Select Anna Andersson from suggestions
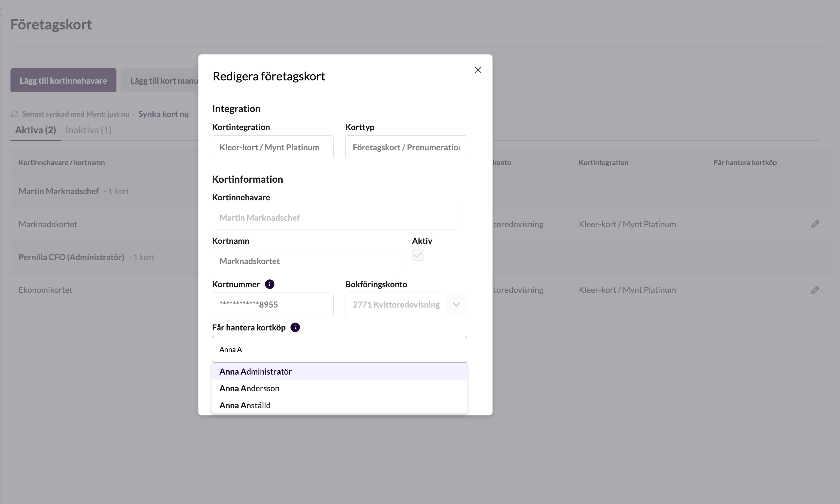840x504 pixels. [x=339, y=388]
